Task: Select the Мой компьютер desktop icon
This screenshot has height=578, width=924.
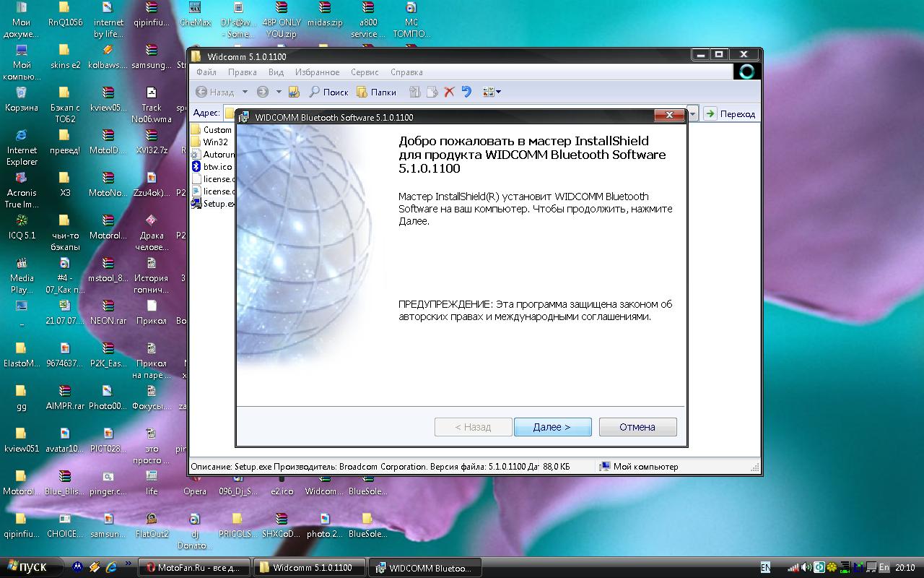Action: tap(22, 62)
